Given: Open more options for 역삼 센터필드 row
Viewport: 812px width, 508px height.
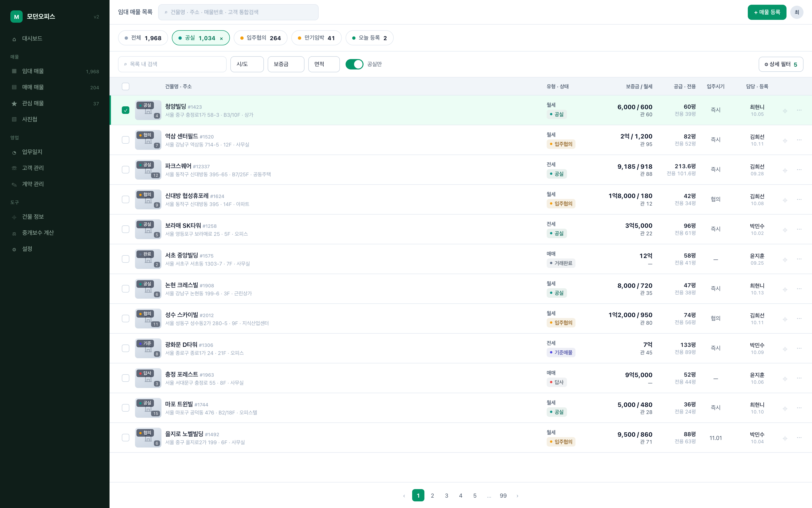Looking at the screenshot, I should coord(799,140).
